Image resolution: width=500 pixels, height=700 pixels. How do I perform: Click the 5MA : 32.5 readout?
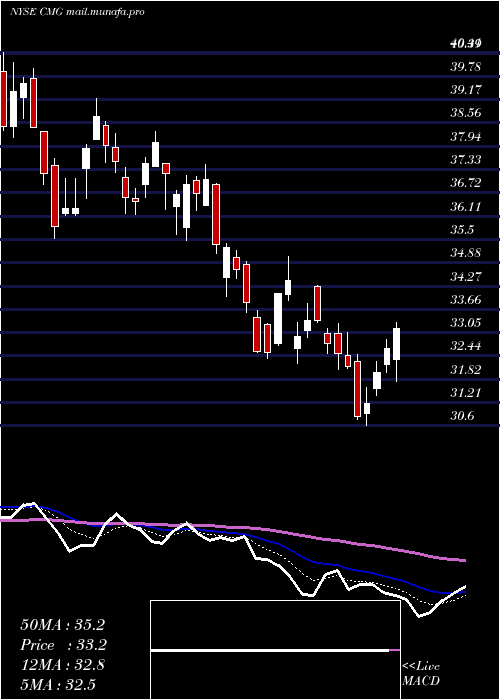click(58, 684)
